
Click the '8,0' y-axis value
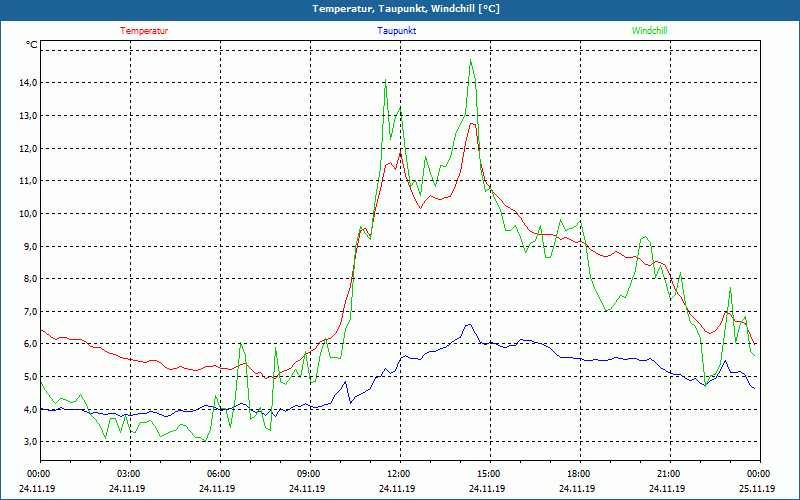pyautogui.click(x=31, y=279)
